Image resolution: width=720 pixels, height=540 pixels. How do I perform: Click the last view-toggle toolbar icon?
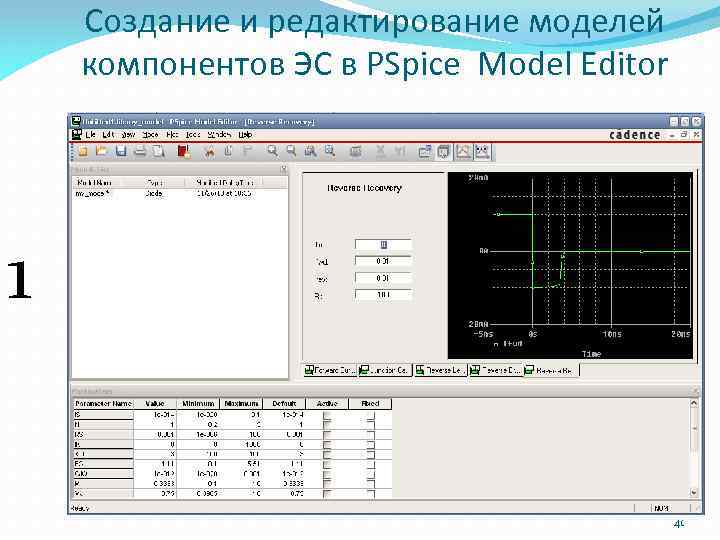483,152
